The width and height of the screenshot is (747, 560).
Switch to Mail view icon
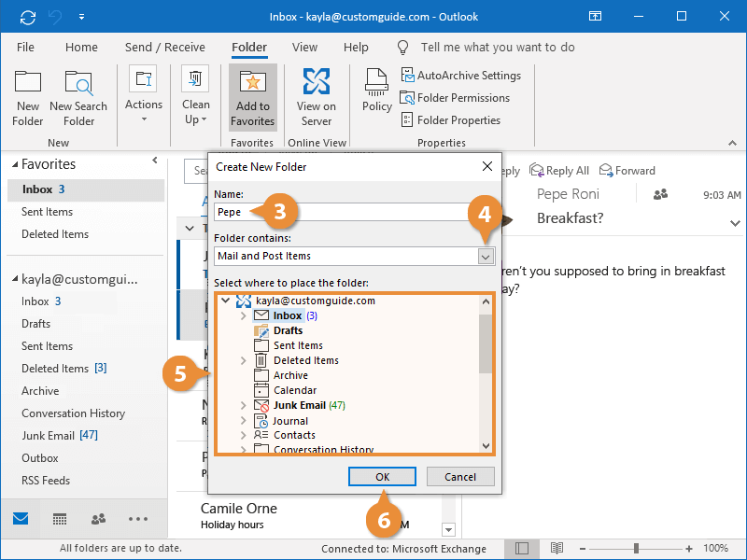(x=21, y=519)
